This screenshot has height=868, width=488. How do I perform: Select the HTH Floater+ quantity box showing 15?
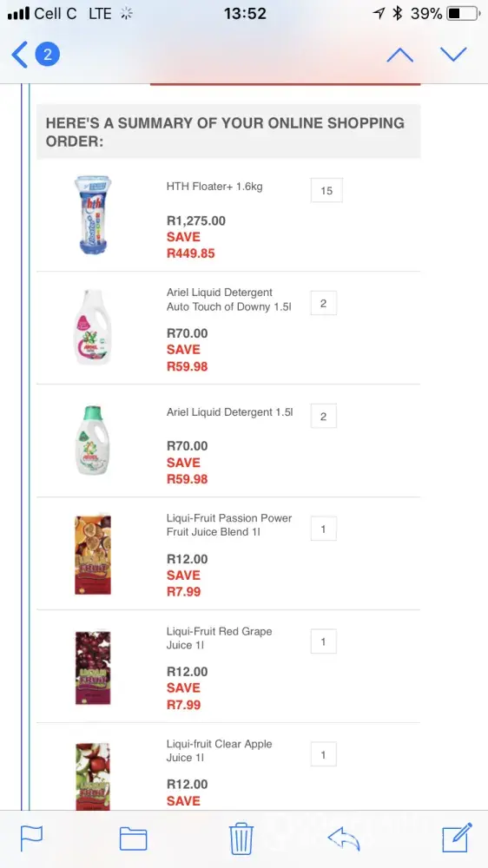[326, 190]
